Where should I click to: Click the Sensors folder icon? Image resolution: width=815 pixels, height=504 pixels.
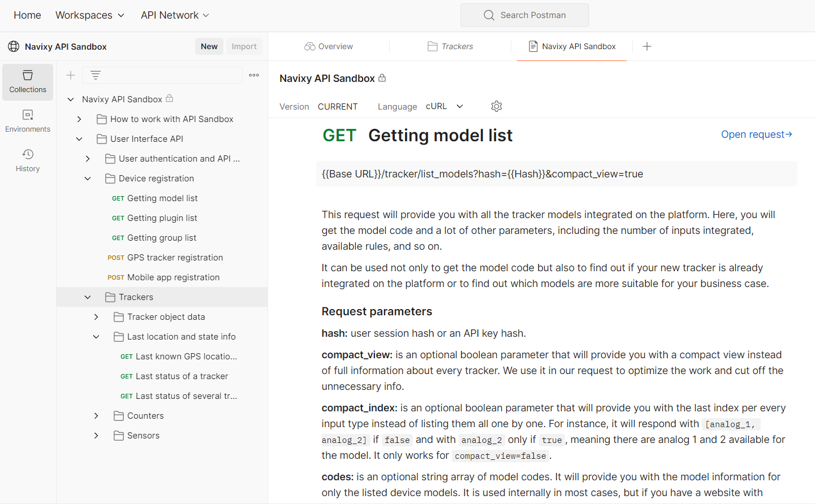119,436
